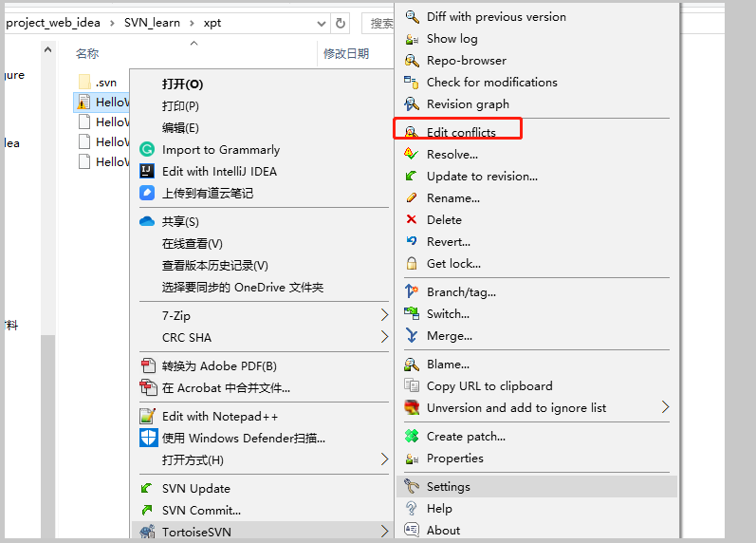
Task: Click the Grammarly icon
Action: tap(147, 150)
